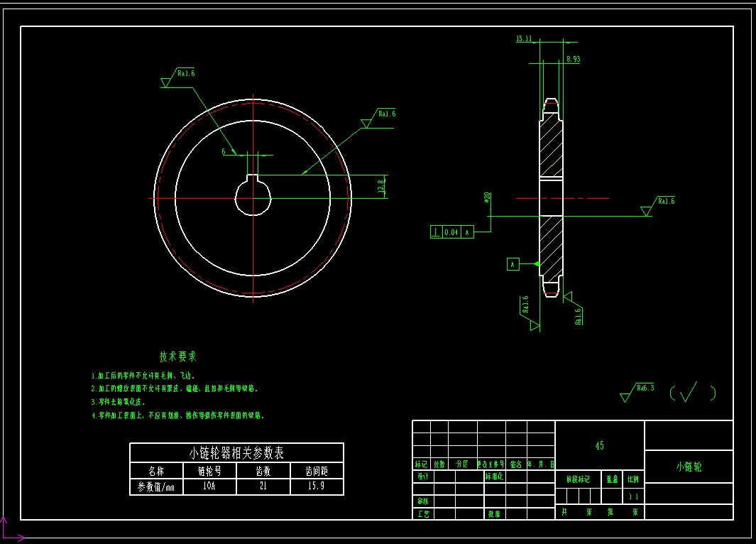Select the "0.04" tolerance value
756x544 pixels.
(451, 232)
